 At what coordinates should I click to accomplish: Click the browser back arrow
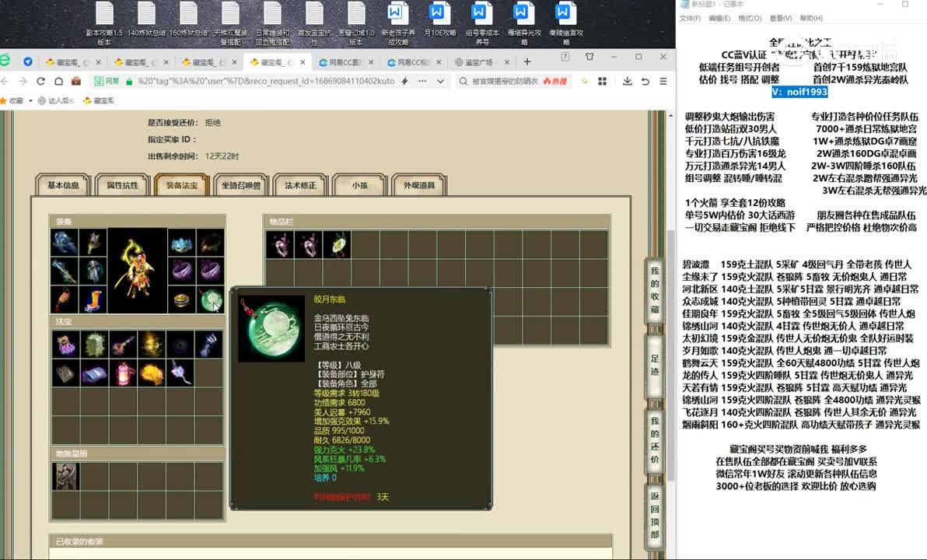coord(5,81)
